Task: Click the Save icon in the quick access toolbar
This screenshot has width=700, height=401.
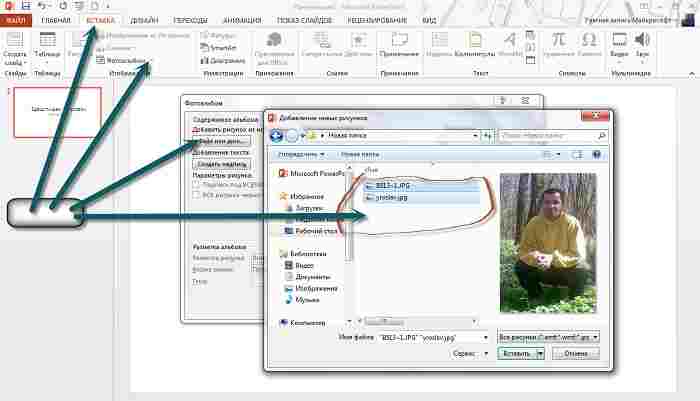Action: pyautogui.click(x=26, y=5)
